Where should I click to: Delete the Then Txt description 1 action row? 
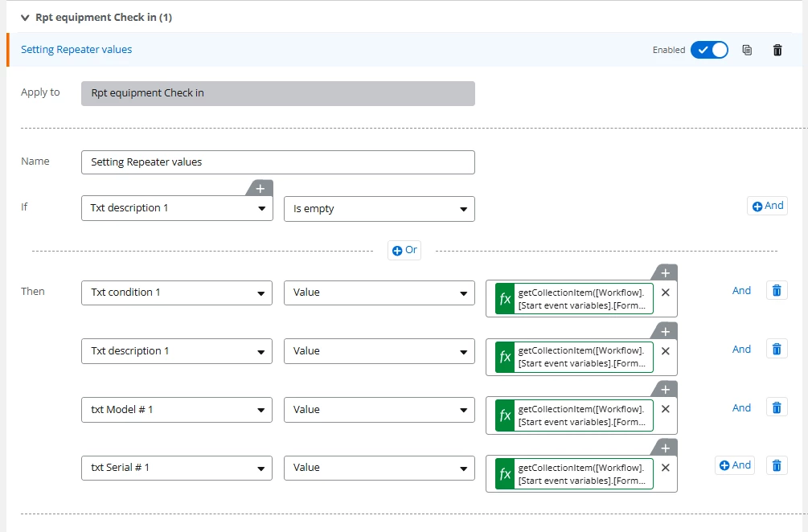pos(777,349)
